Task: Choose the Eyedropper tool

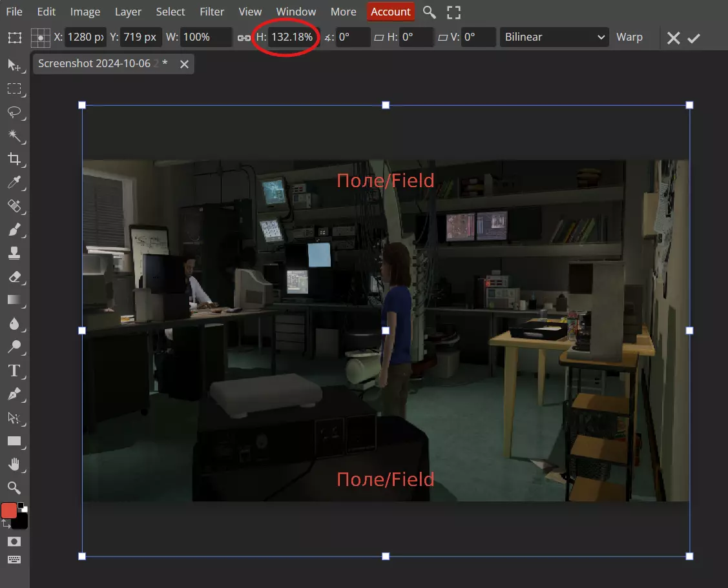Action: [14, 183]
